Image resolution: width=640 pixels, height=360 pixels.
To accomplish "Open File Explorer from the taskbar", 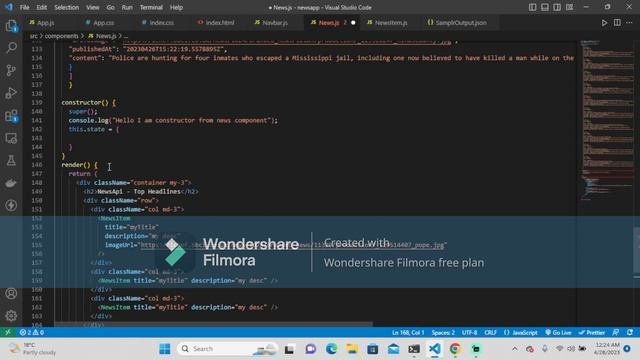I will (352, 349).
